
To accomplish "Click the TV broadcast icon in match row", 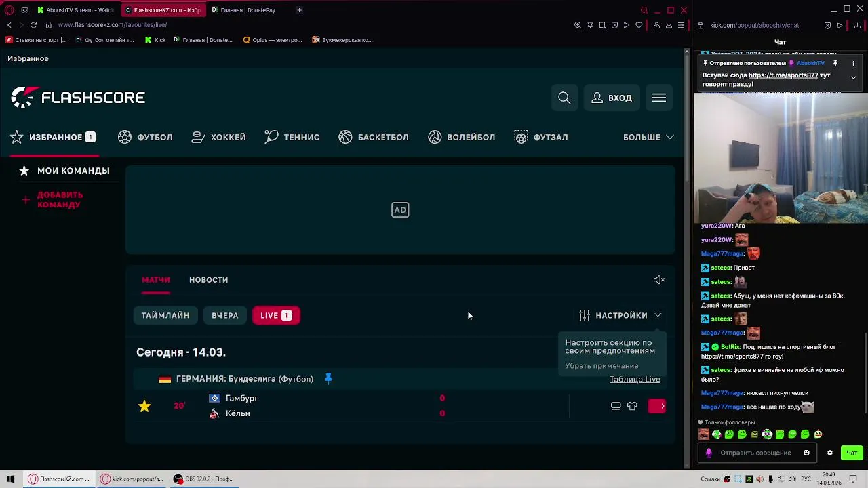I will coord(616,406).
